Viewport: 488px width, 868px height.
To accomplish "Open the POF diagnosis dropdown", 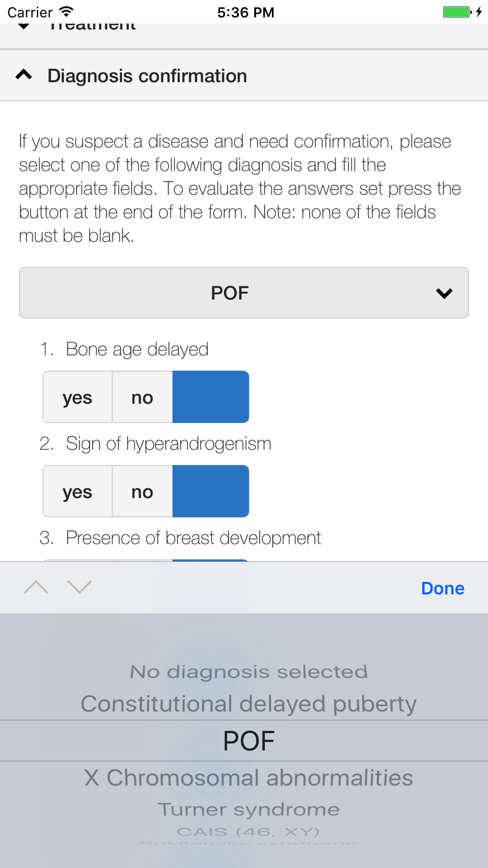I will (244, 293).
